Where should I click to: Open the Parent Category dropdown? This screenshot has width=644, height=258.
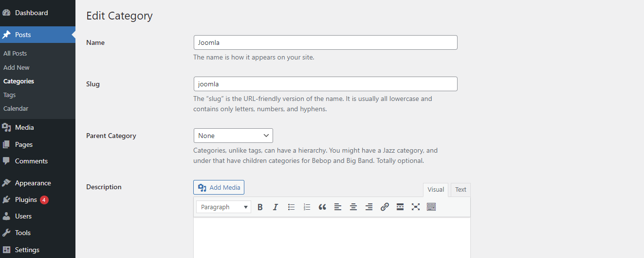pos(233,136)
